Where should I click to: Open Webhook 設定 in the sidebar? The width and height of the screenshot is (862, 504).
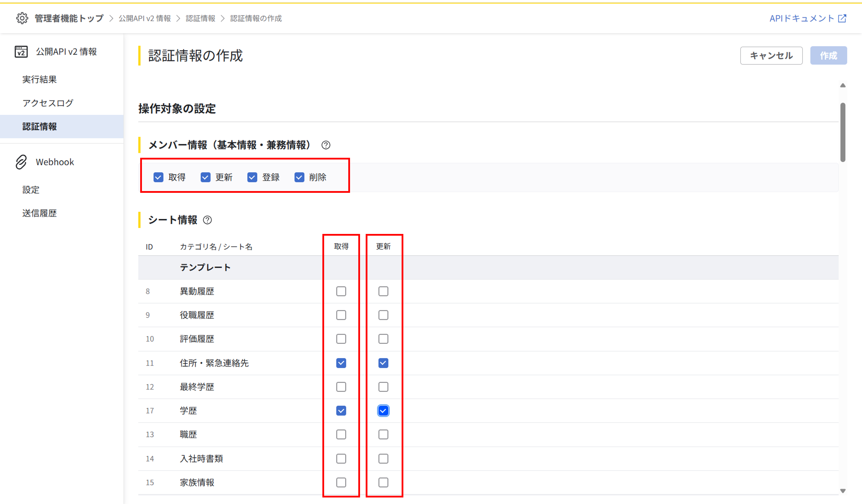[x=31, y=190]
